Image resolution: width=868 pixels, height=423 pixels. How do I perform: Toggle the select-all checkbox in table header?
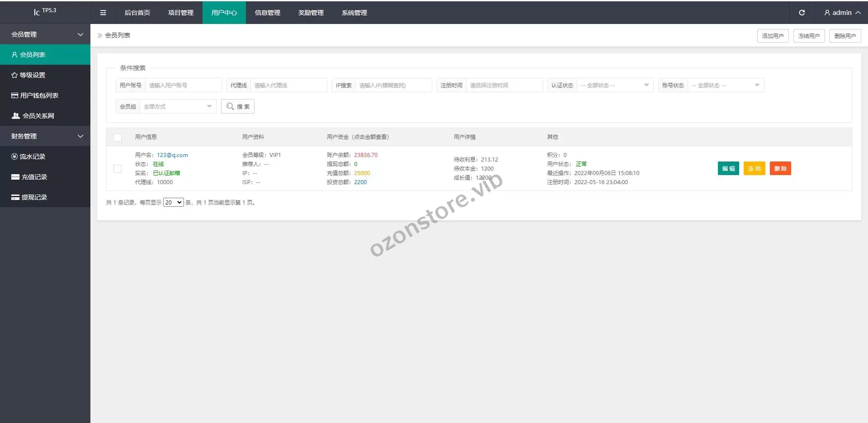(x=118, y=138)
